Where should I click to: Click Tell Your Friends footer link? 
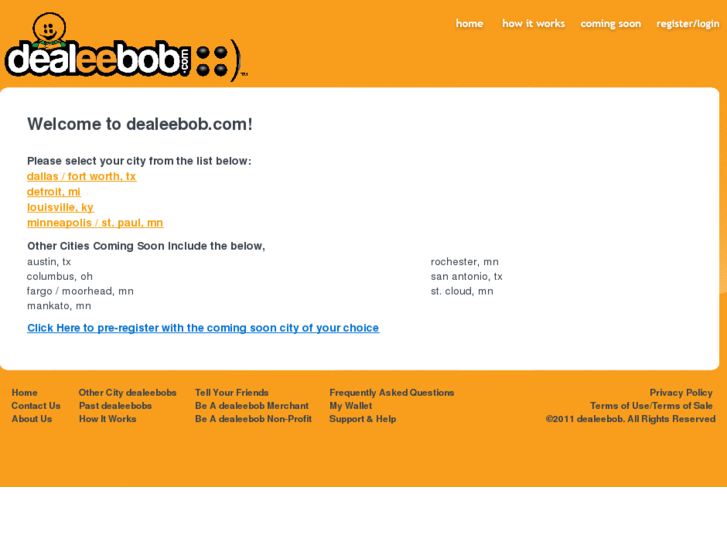pyautogui.click(x=232, y=393)
